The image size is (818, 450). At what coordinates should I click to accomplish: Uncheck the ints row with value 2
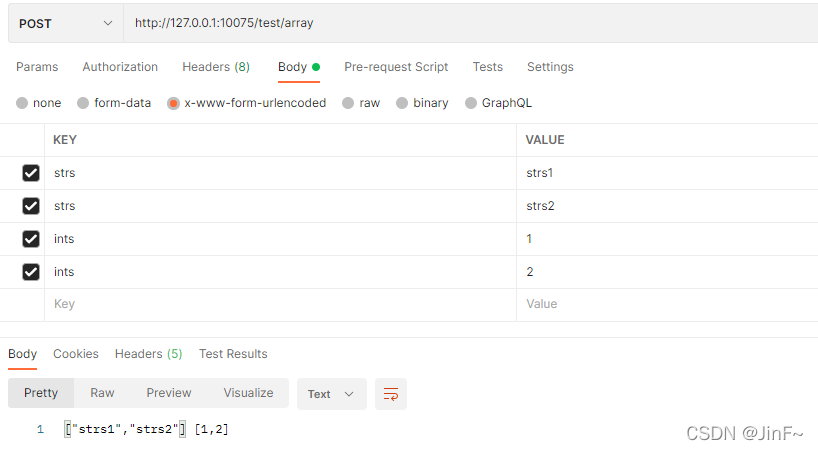pyautogui.click(x=31, y=272)
